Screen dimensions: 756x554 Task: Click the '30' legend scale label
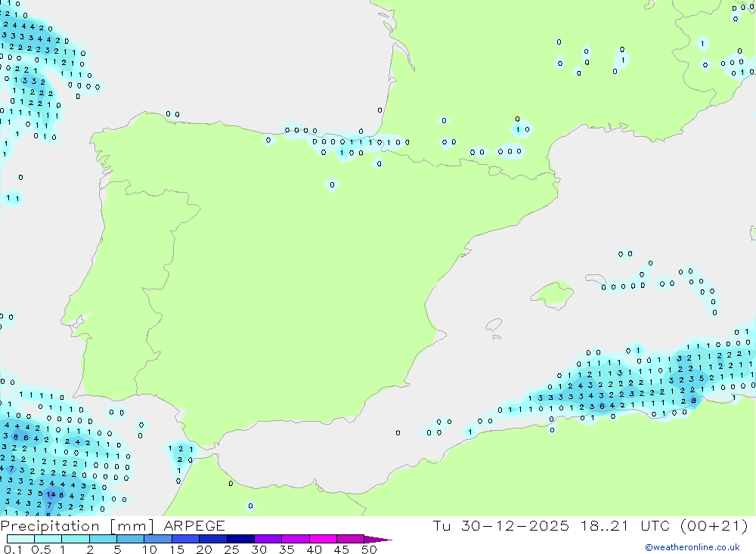tap(259, 549)
